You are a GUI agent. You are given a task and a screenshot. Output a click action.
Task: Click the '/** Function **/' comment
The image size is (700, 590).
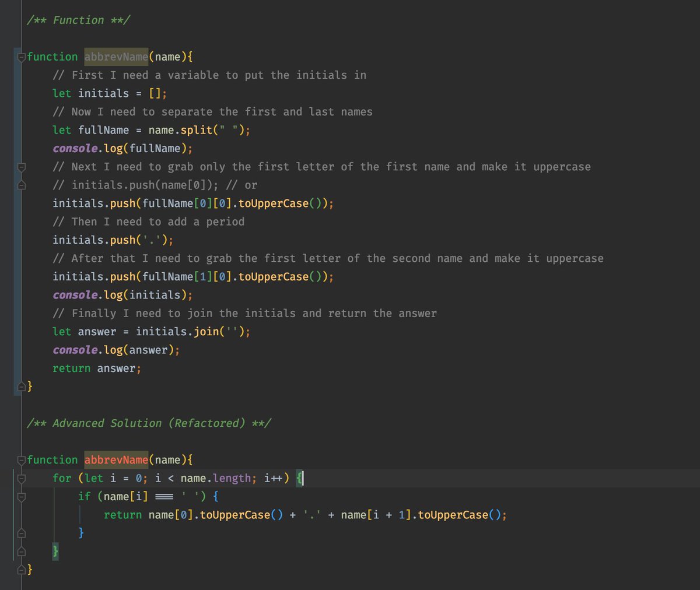78,20
